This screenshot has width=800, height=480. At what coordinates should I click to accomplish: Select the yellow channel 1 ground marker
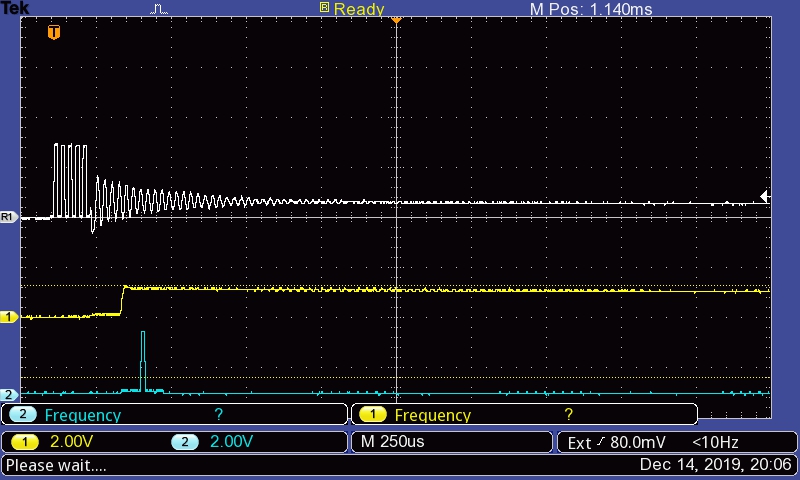9,317
